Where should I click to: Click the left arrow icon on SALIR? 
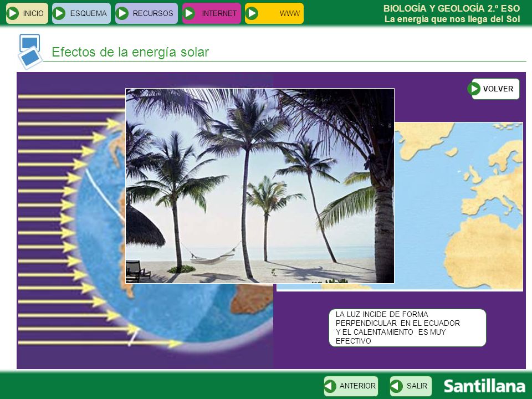pyautogui.click(x=396, y=386)
